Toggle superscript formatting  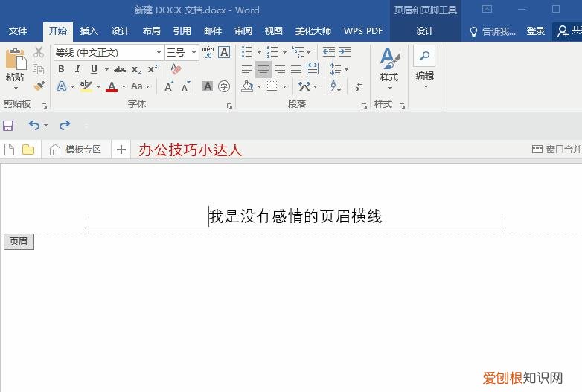[153, 69]
